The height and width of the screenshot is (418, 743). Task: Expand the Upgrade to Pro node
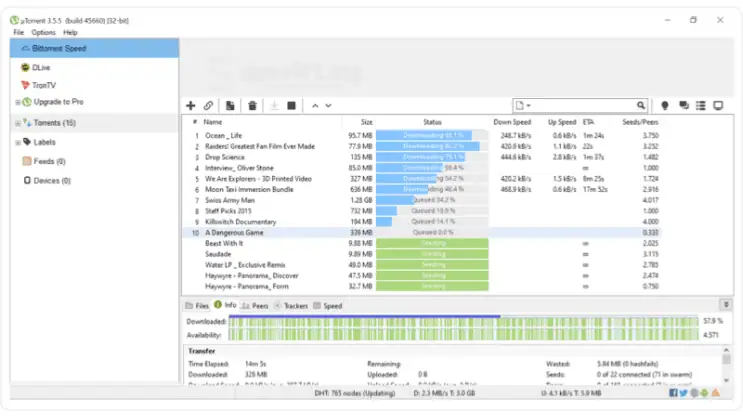tap(18, 102)
